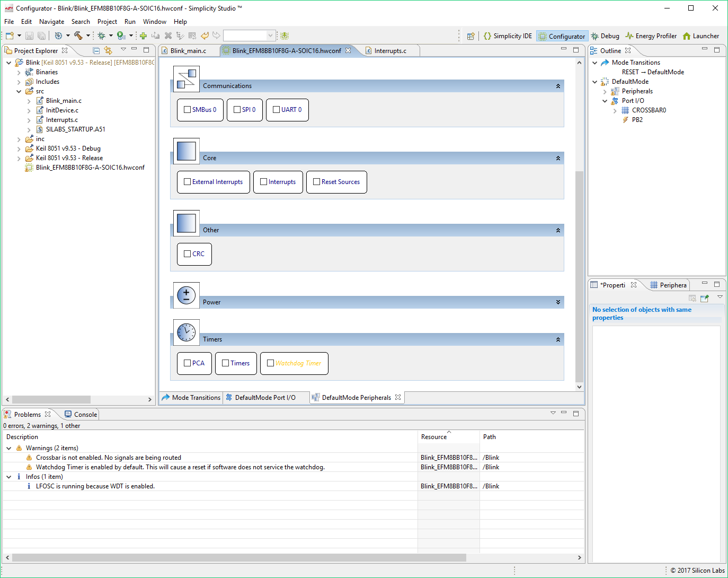
Task: Open the Project menu
Action: pyautogui.click(x=107, y=22)
